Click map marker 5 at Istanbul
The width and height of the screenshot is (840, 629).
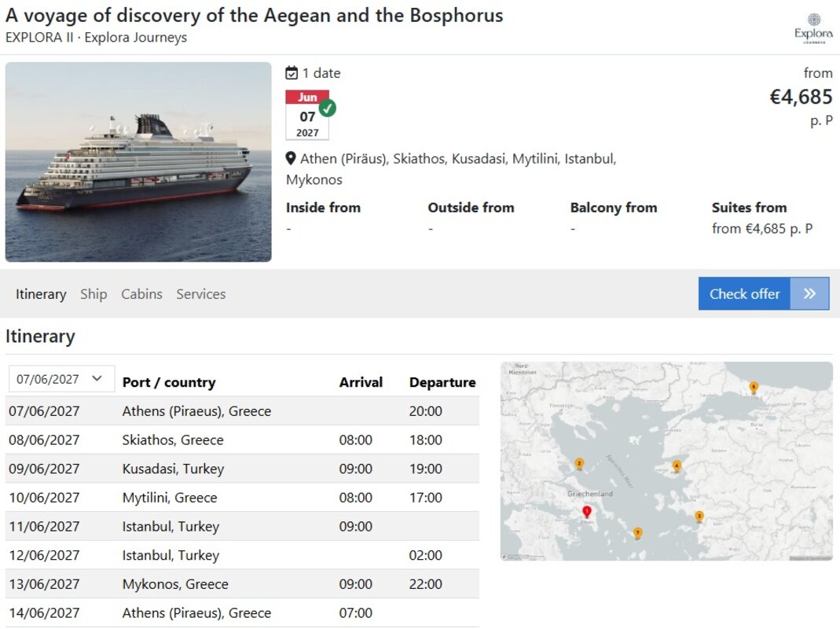754,388
